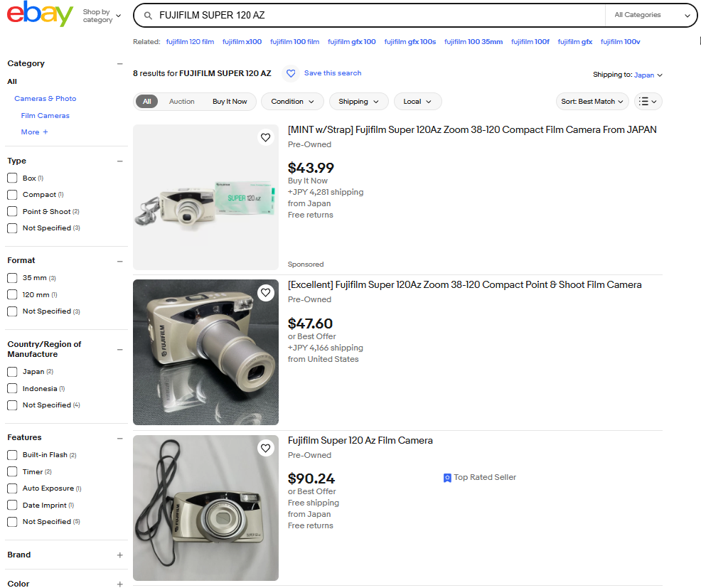This screenshot has height=588, width=701.
Task: Click the related search fujifilm 120 film
Action: pyautogui.click(x=190, y=41)
